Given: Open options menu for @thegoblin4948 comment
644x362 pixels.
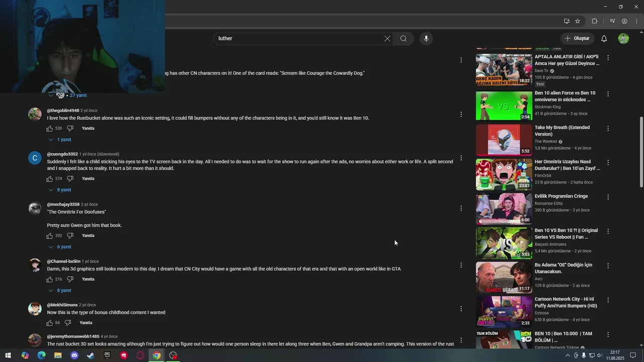Looking at the screenshot, I should [461, 115].
